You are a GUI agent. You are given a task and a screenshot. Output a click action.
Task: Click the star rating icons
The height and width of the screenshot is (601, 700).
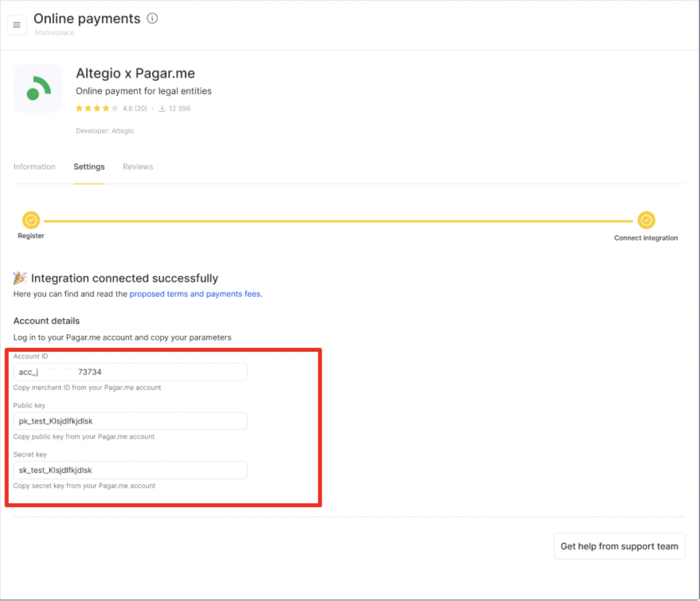(97, 108)
